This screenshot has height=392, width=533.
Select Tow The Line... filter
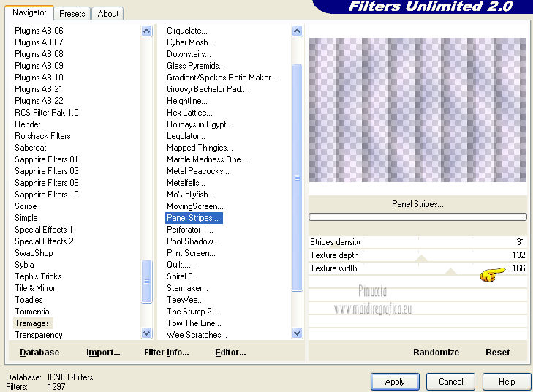[x=194, y=323]
